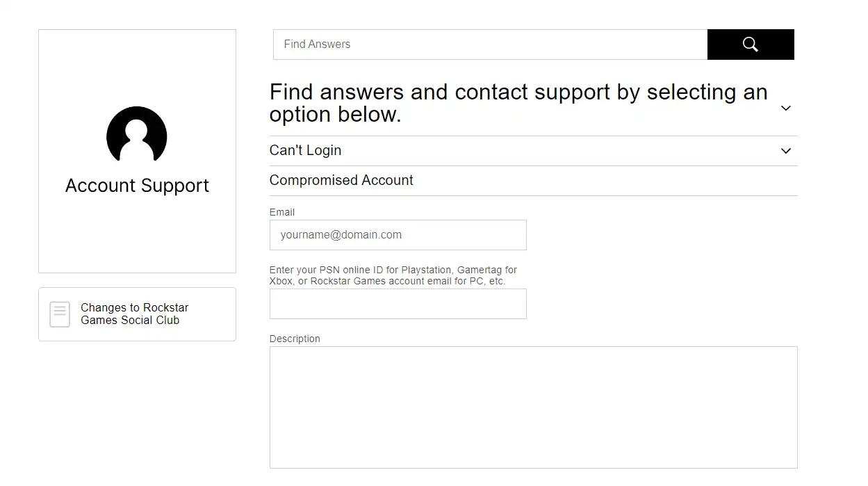Click the Account Support avatar icon
Viewport: 868px width, 486px height.
[137, 135]
